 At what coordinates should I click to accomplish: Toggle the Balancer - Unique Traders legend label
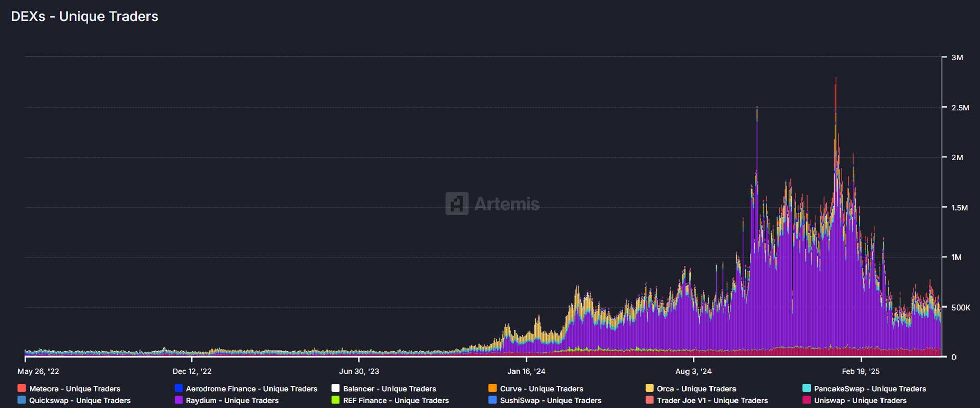coord(389,389)
